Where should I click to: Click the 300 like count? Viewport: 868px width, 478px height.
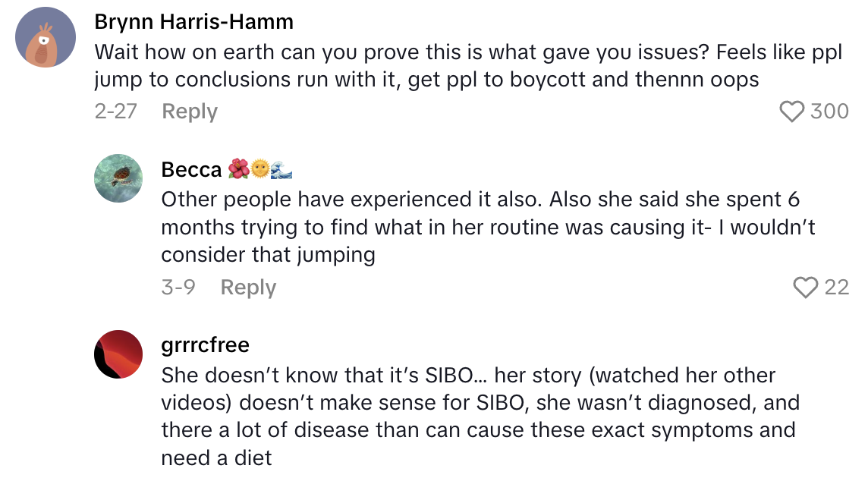(829, 112)
